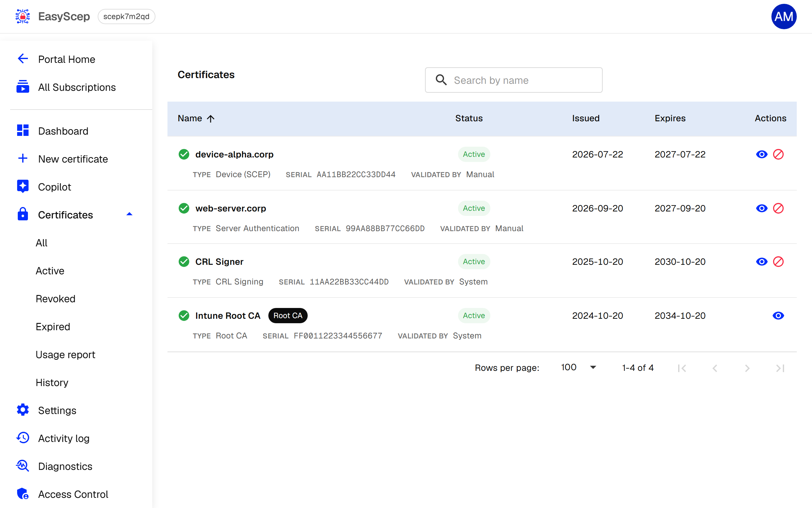Open the Expired certificates submenu item
The width and height of the screenshot is (812, 508).
point(53,326)
